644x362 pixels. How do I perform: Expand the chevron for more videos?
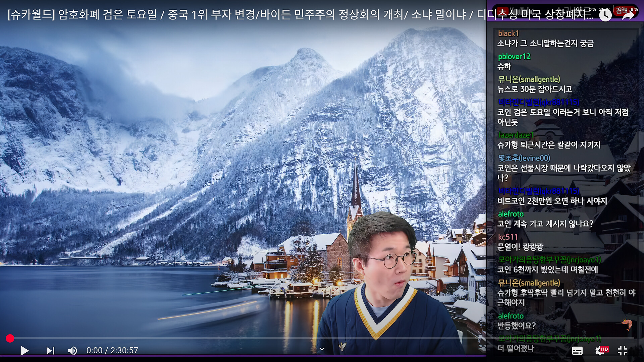click(x=322, y=349)
